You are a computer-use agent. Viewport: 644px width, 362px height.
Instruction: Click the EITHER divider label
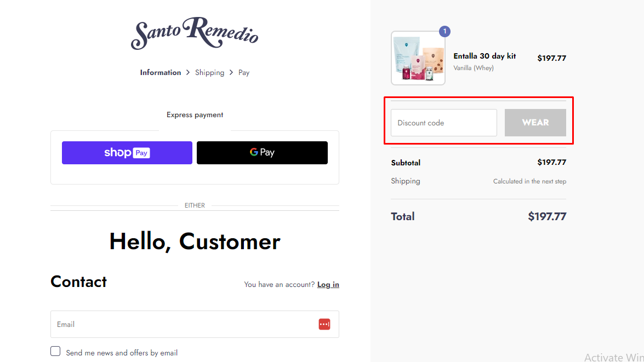coord(195,205)
